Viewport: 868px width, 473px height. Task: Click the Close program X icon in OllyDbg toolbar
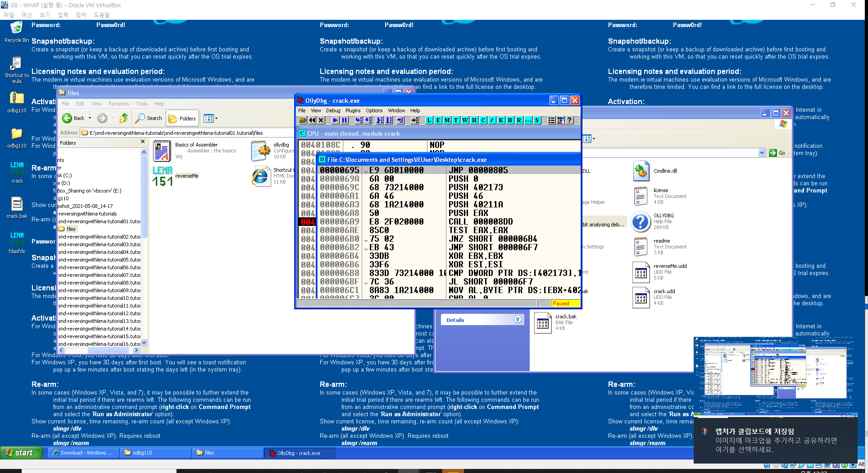click(321, 120)
